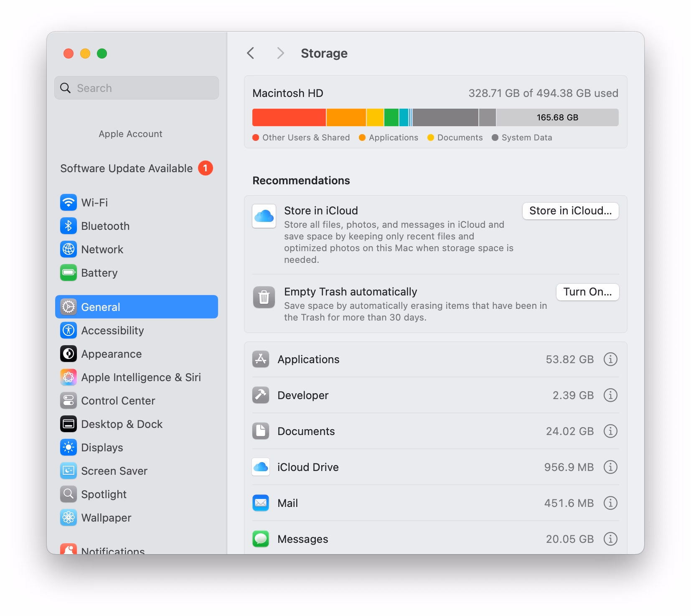This screenshot has width=691, height=616.
Task: Open Appearance via its icon
Action: [x=68, y=354]
